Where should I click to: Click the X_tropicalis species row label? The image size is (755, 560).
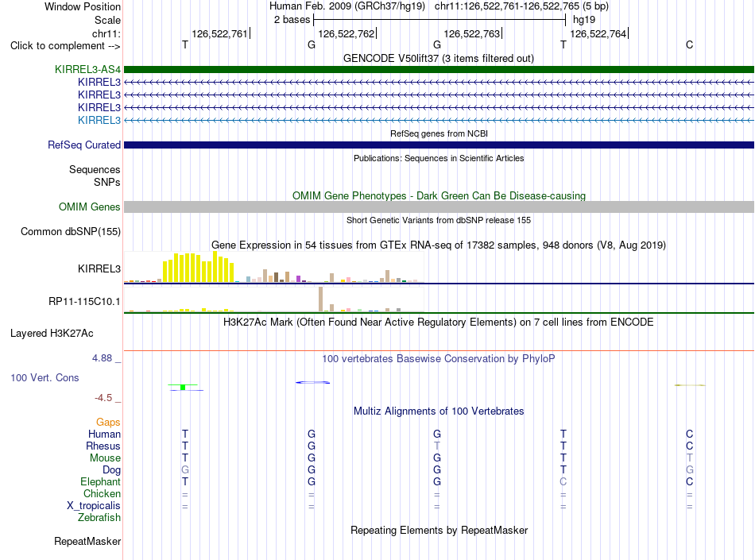(94, 506)
